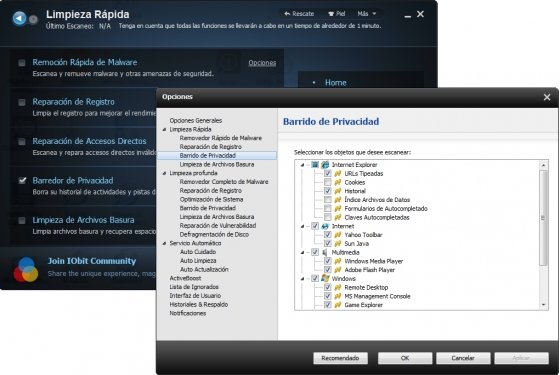The image size is (560, 375).
Task: Select Limpieza de Archivos Basura under Limpieza Rápida
Action: coord(217,164)
